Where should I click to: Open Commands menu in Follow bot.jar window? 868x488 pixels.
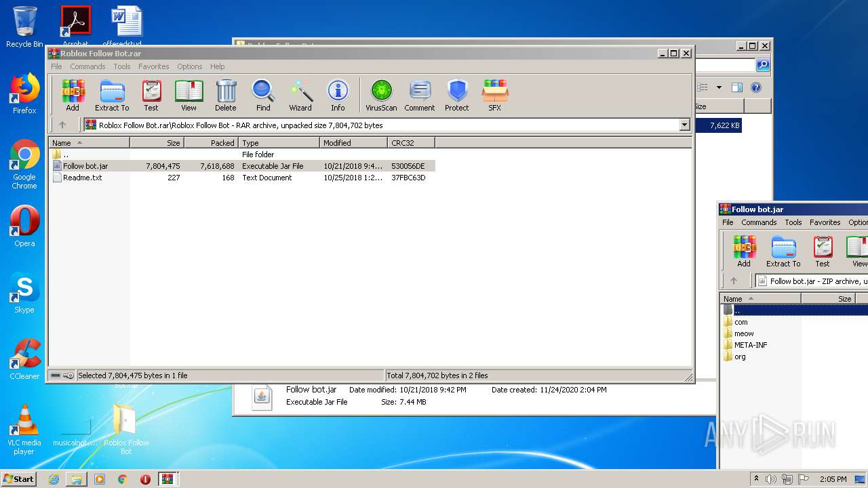(x=759, y=222)
